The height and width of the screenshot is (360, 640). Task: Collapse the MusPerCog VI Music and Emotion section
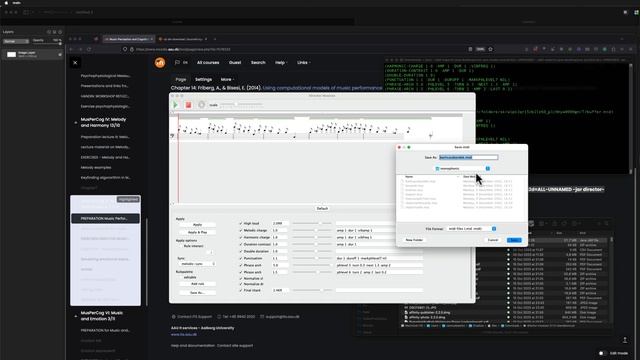click(76, 316)
